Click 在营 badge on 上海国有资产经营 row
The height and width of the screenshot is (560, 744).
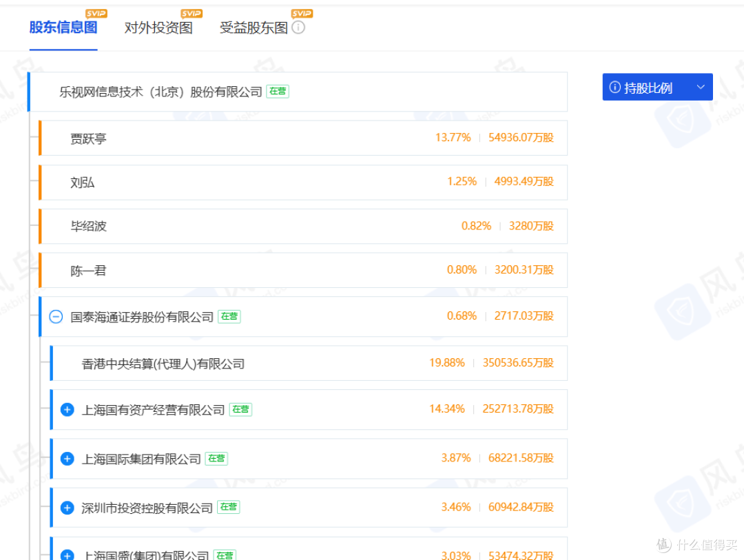240,409
